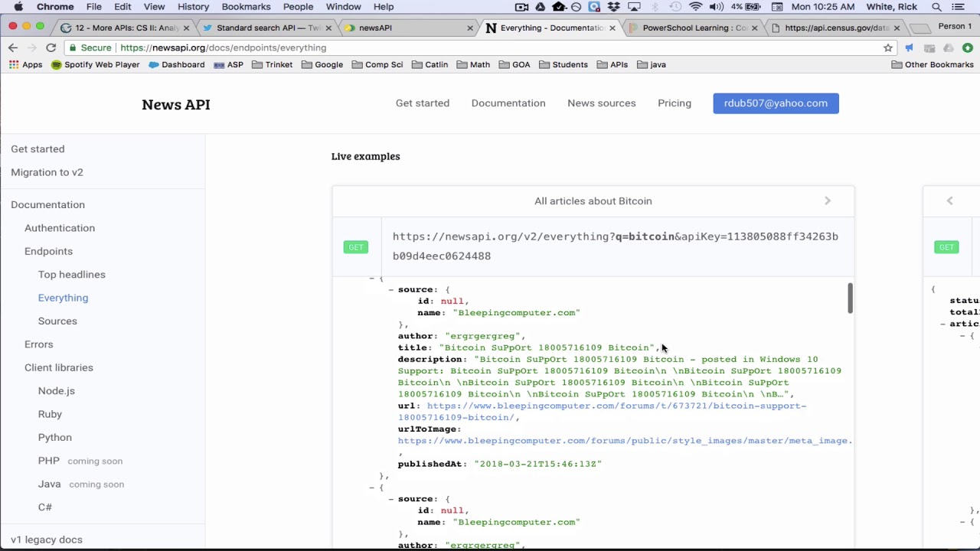Viewport: 980px width, 551px height.
Task: Click the volume icon in menu bar
Action: pyautogui.click(x=716, y=7)
